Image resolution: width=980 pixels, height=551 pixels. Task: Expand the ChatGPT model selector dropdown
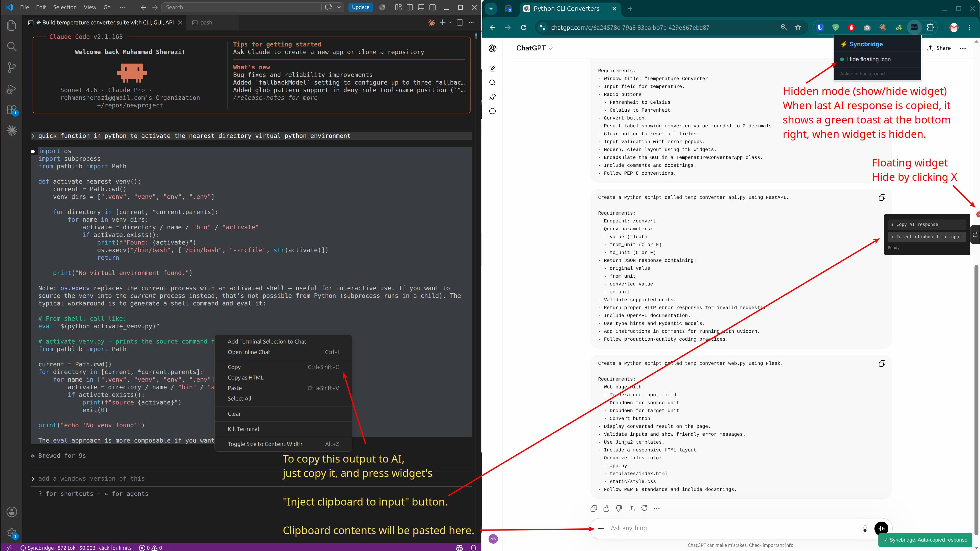pyautogui.click(x=534, y=48)
